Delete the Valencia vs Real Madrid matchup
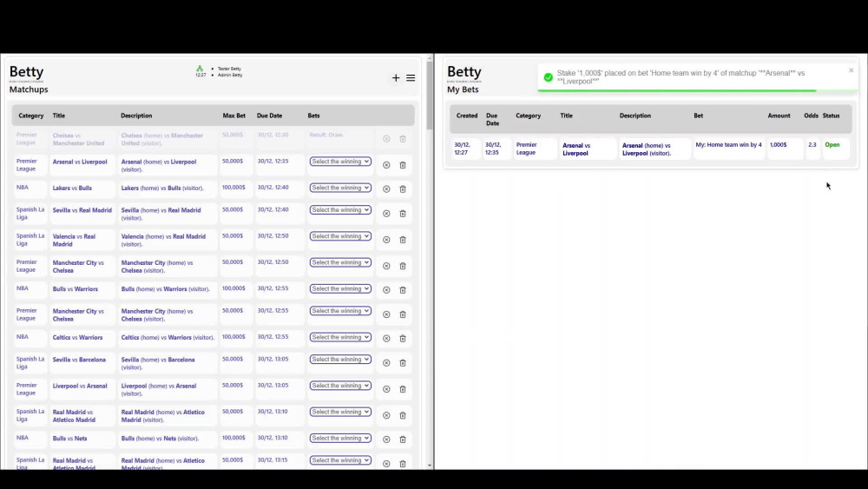The height and width of the screenshot is (489, 868). coord(403,240)
